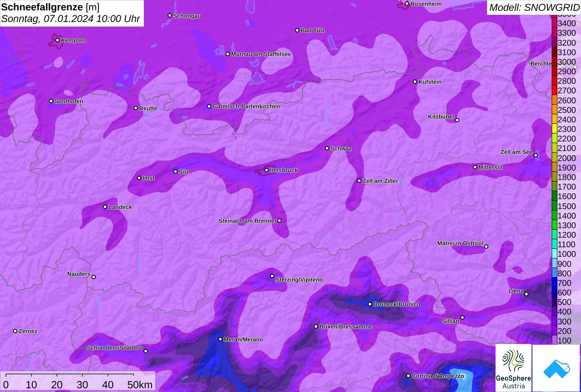Click the 'Matrei in Osttirol' label
The image size is (581, 392).
[x=460, y=243]
